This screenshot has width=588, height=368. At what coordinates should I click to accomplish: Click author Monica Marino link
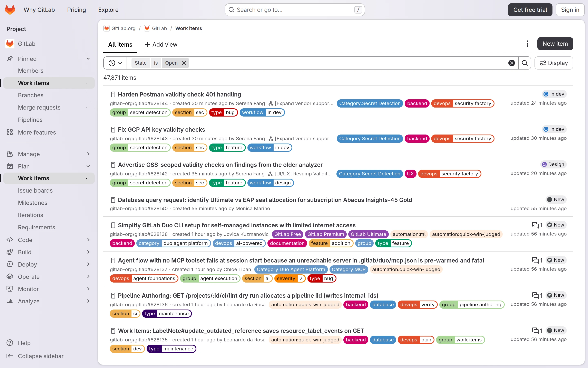coord(253,209)
